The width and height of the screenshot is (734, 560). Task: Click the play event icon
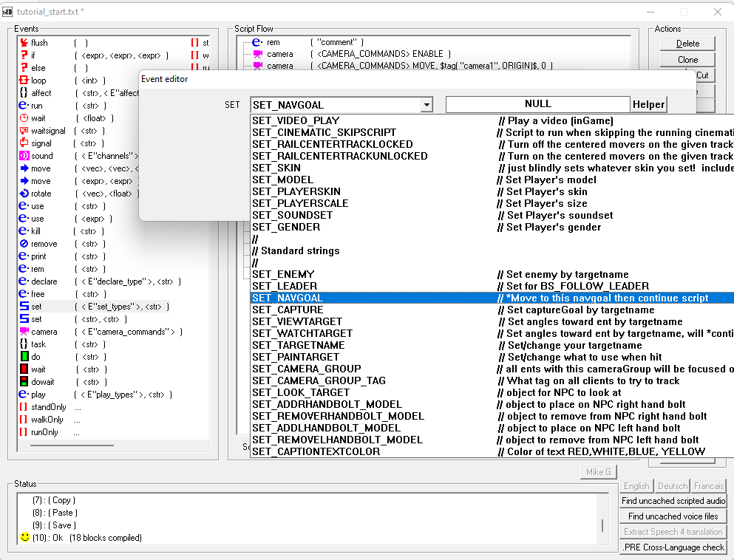24,395
